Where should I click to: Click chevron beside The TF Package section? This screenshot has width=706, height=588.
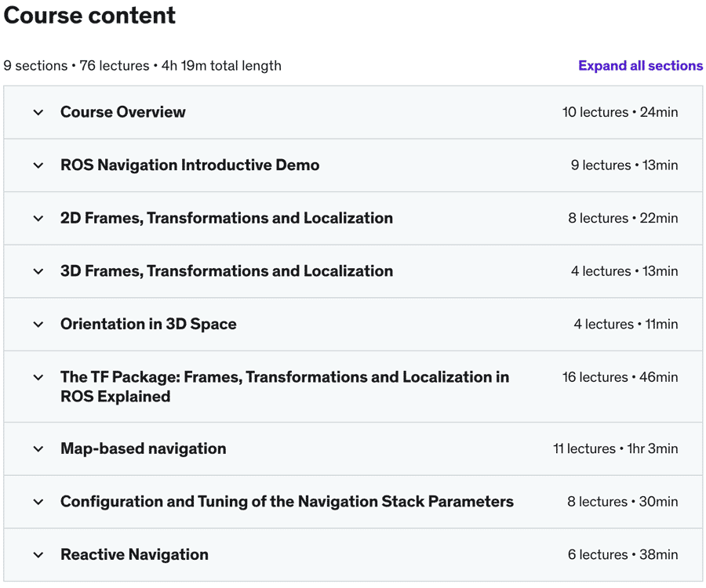click(x=38, y=377)
